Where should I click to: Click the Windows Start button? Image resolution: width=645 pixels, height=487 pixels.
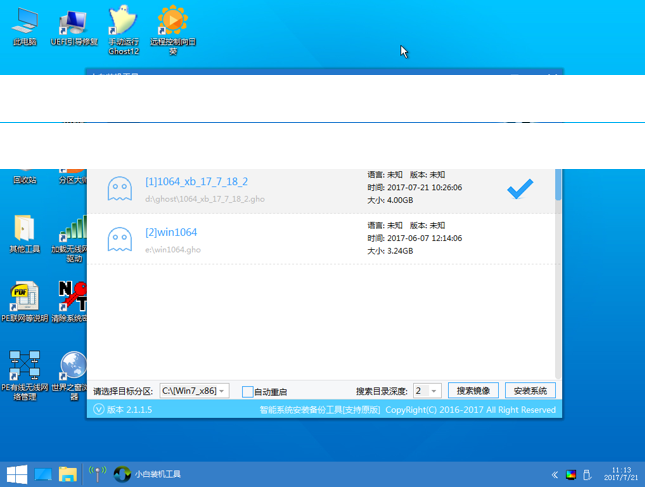coord(17,473)
